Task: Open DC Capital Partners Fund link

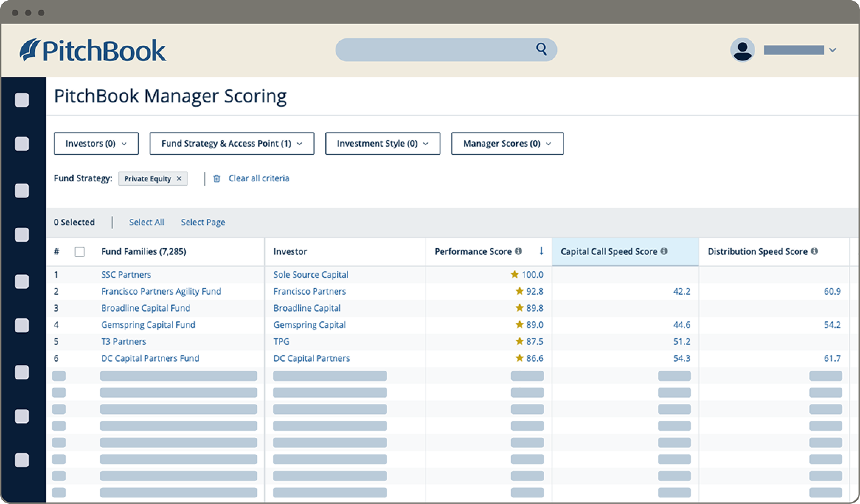Action: point(150,358)
